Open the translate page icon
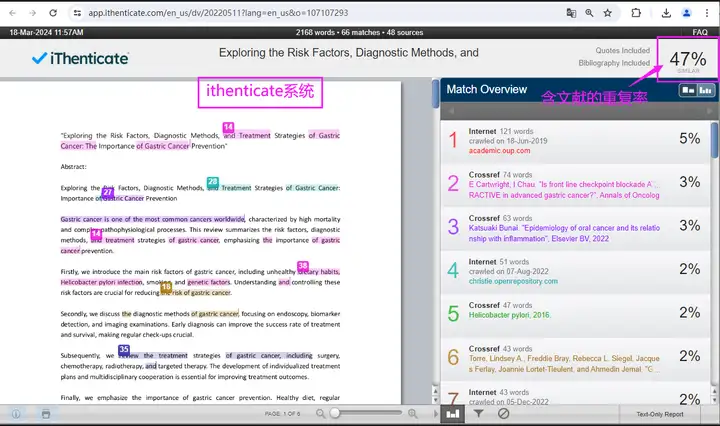720x426 pixels. tap(571, 13)
